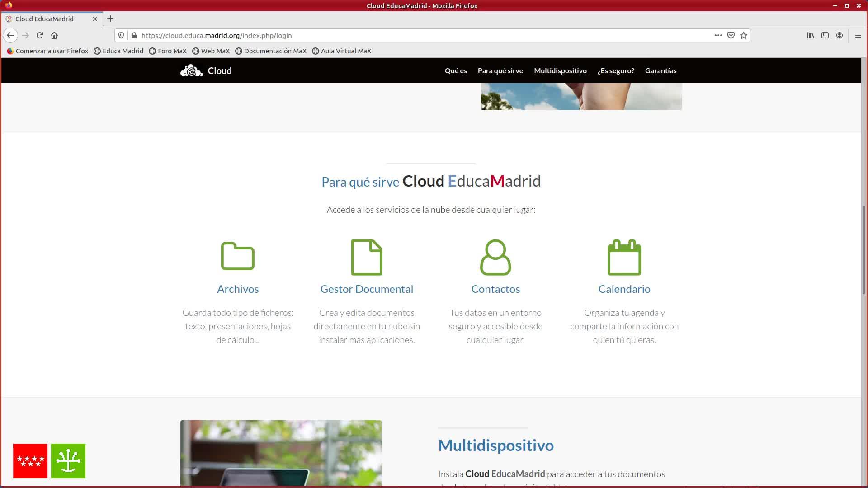Bookmark this page with star icon
The image size is (868, 488).
click(x=744, y=35)
